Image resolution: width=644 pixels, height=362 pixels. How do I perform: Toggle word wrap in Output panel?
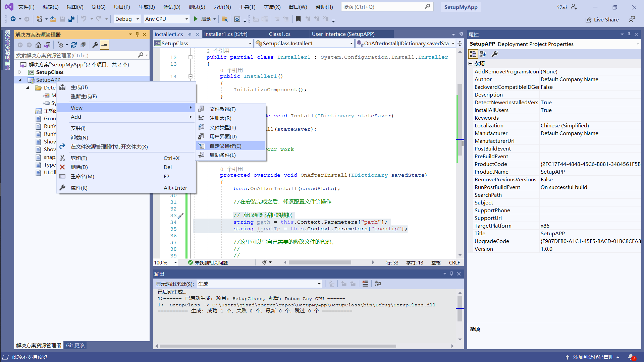click(x=378, y=284)
